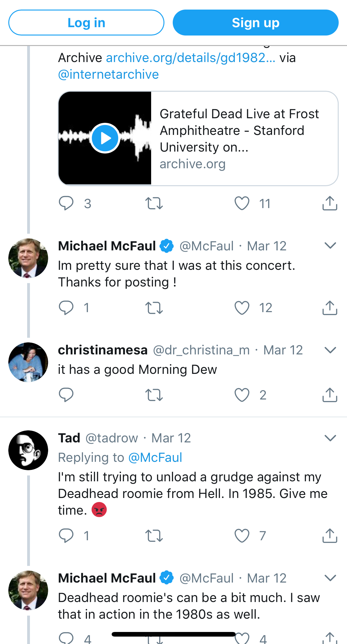This screenshot has width=347, height=644.
Task: Open options chevron on christinamesa's tweet
Action: [x=330, y=350]
